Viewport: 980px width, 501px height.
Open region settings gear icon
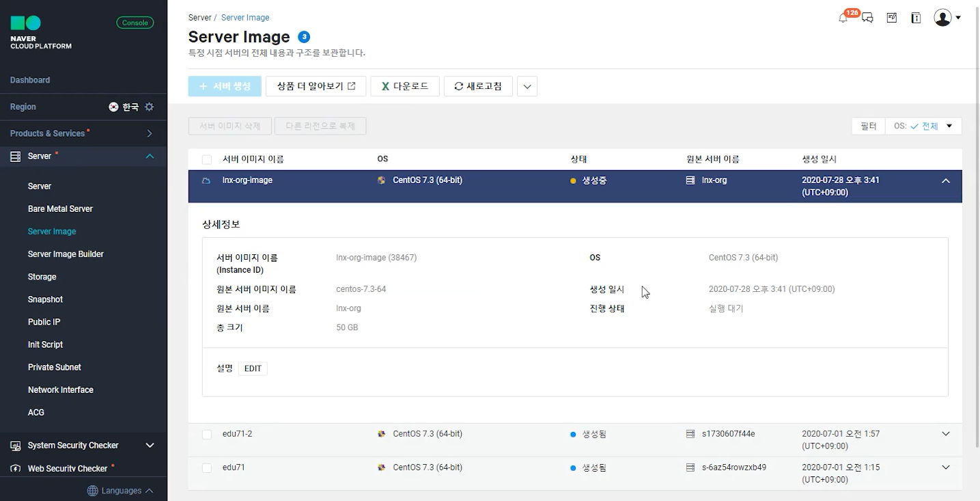[150, 107]
